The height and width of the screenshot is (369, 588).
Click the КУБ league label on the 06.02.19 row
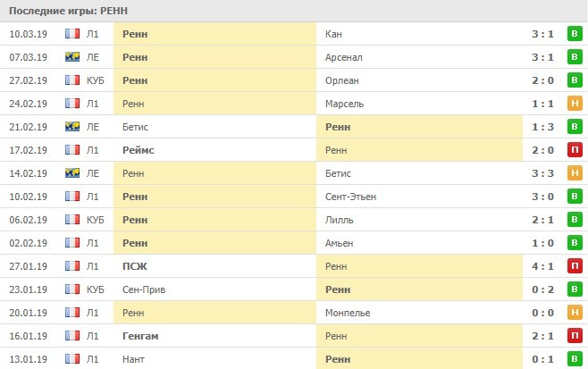[x=97, y=220]
